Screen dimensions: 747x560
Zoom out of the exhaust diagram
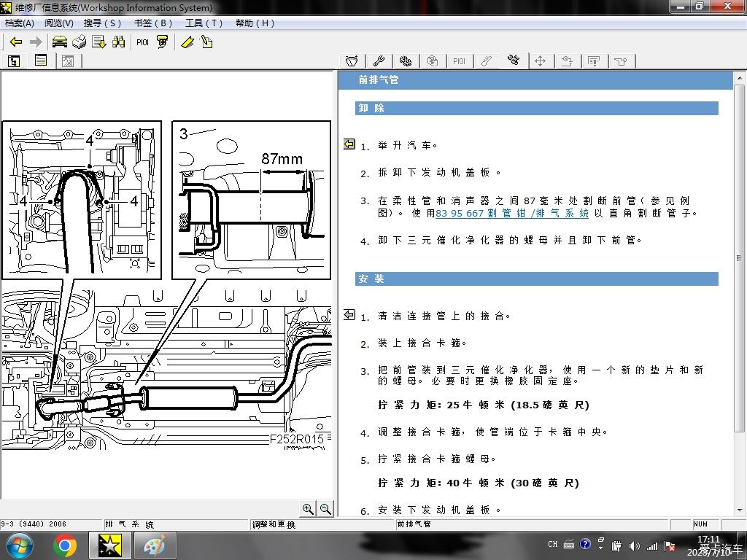(x=325, y=508)
